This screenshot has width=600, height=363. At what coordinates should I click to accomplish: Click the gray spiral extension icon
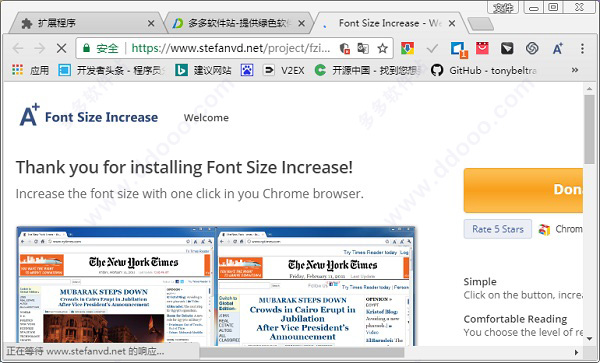532,48
